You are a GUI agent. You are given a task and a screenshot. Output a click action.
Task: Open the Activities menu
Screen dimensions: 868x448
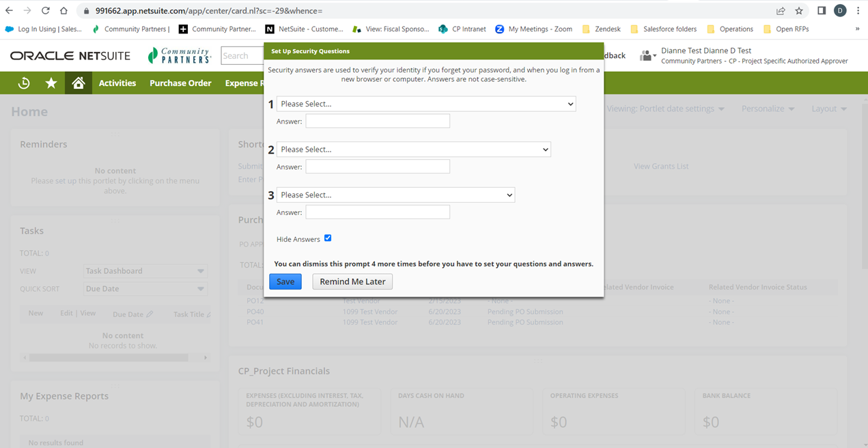pyautogui.click(x=117, y=83)
